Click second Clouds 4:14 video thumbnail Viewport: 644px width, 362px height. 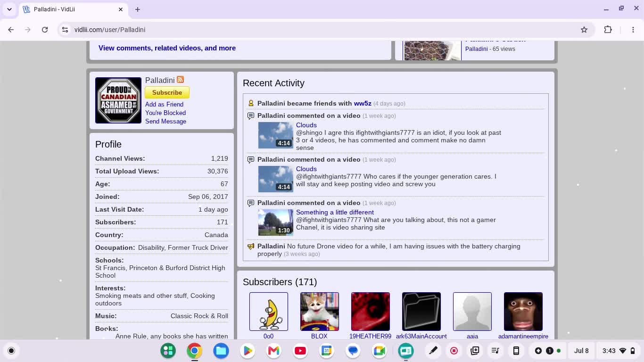pyautogui.click(x=276, y=179)
